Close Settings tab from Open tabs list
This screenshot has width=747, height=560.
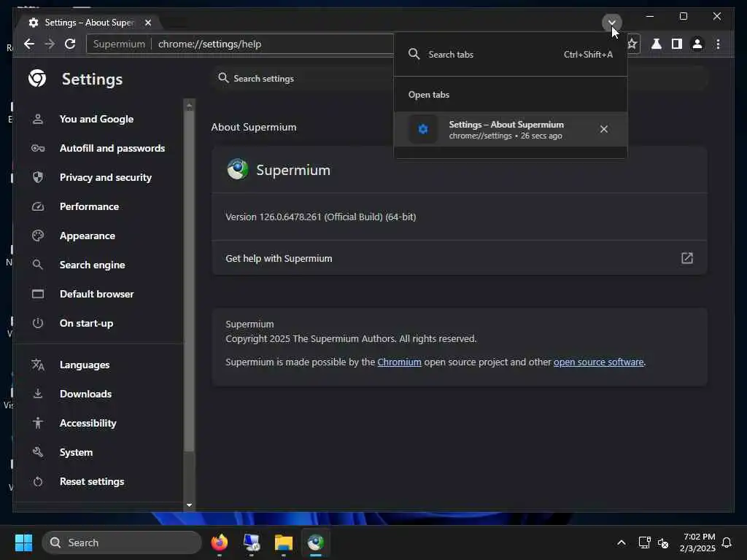pyautogui.click(x=603, y=129)
